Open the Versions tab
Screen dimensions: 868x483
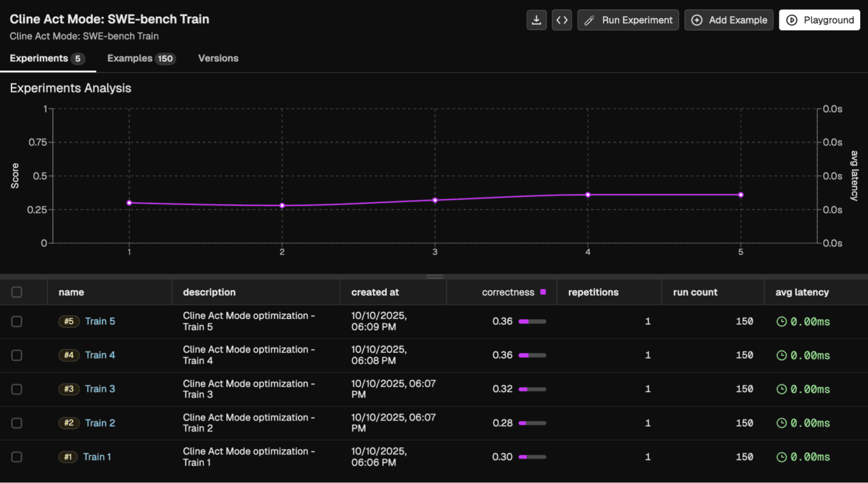click(218, 58)
